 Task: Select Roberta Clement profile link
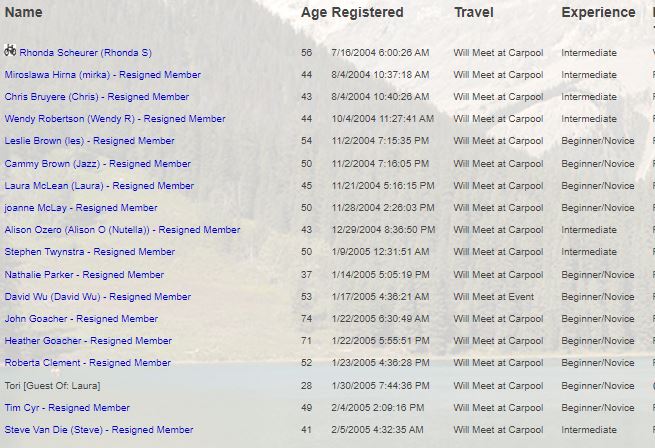tap(88, 363)
